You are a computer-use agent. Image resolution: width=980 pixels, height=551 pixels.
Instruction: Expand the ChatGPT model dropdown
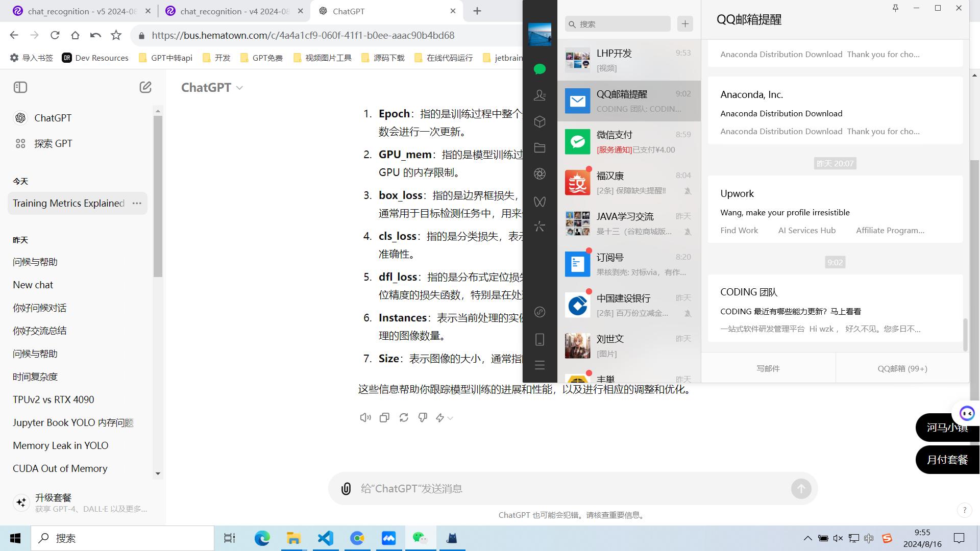[212, 87]
